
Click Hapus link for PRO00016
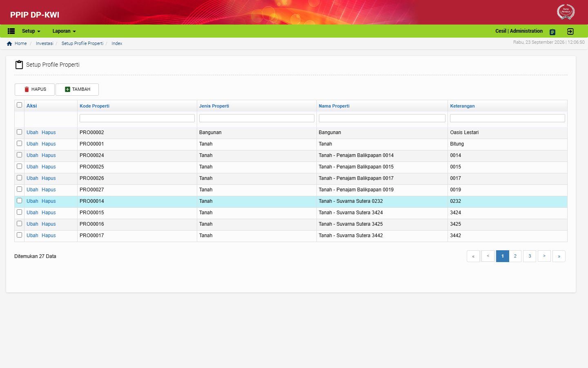coord(49,224)
